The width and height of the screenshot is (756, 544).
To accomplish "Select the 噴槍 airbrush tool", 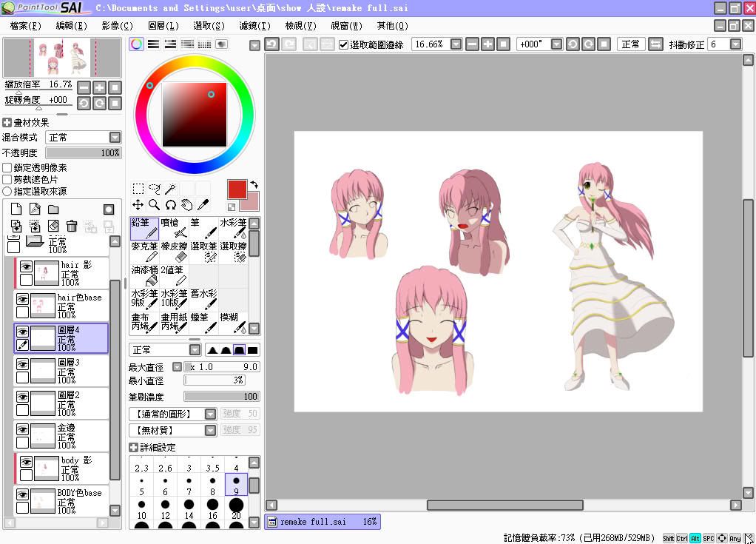I will [175, 228].
